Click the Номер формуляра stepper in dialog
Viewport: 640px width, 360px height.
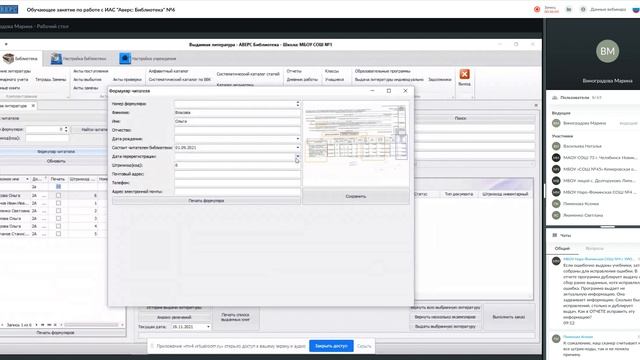[298, 104]
